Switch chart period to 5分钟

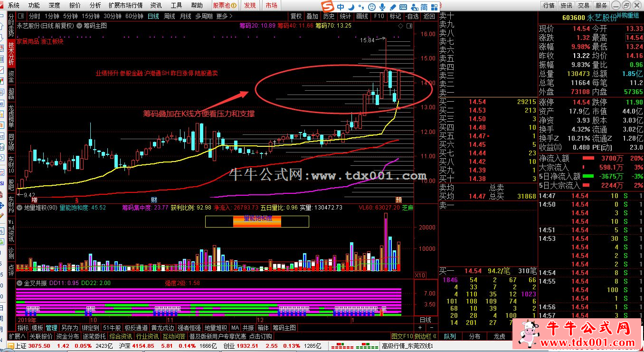click(70, 16)
